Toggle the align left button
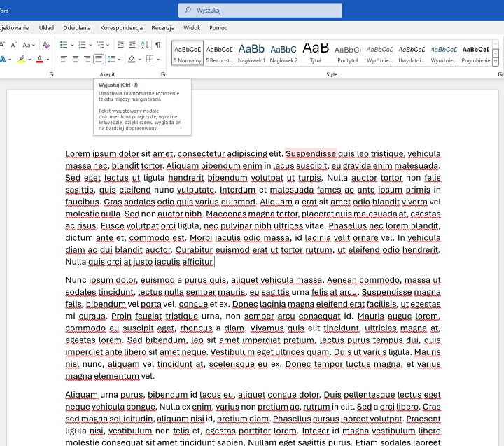The width and height of the screenshot is (504, 446). pyautogui.click(x=64, y=60)
